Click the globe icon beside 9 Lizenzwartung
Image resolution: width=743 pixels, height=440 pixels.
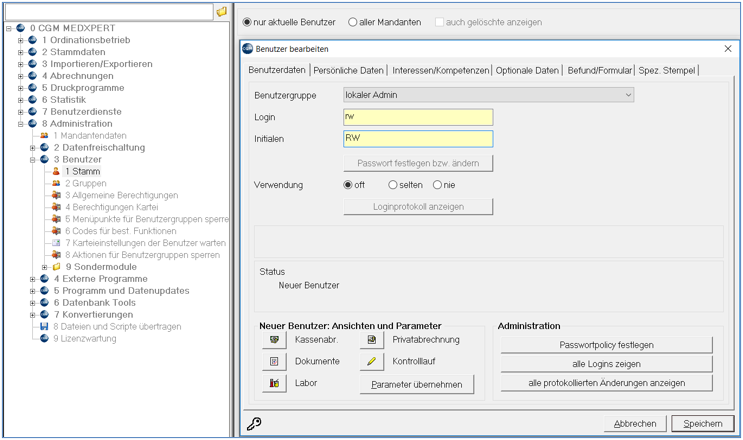[44, 338]
